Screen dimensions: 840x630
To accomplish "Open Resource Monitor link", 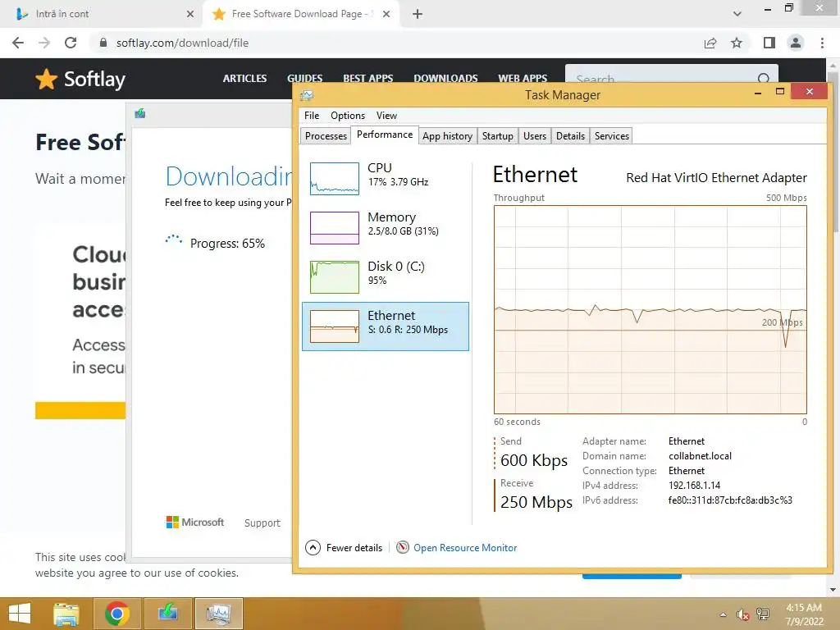I will (465, 547).
